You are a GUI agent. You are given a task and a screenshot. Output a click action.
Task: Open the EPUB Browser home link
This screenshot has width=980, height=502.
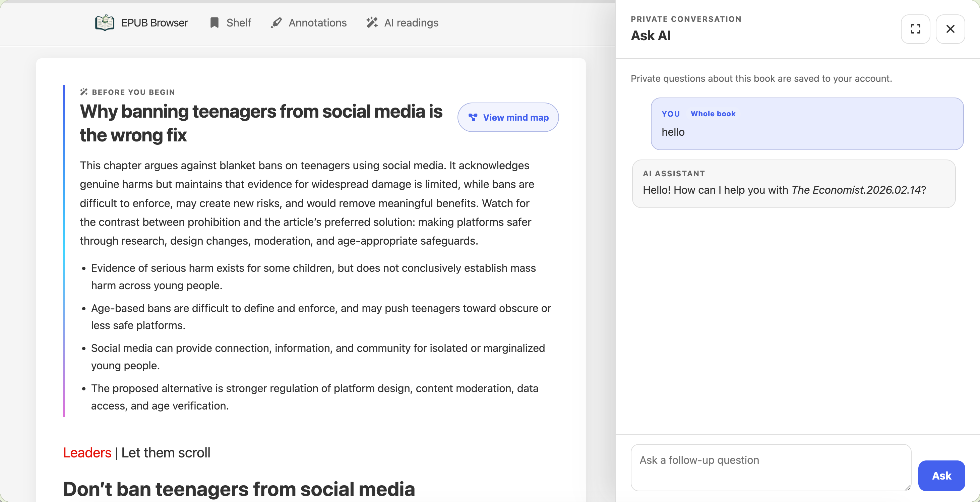coord(141,23)
